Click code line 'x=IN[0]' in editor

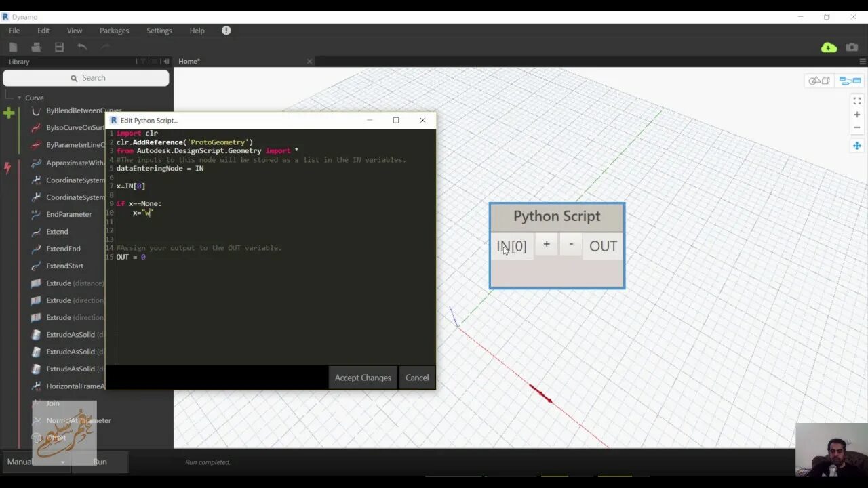(131, 186)
